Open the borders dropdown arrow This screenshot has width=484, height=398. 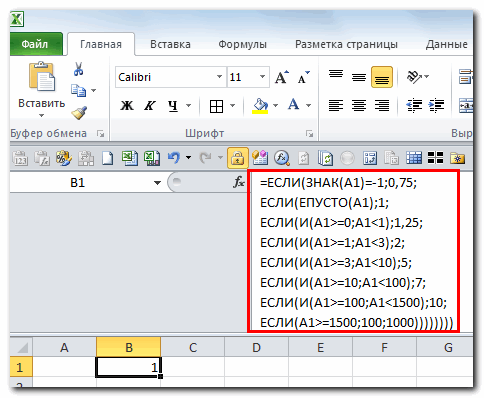233,106
